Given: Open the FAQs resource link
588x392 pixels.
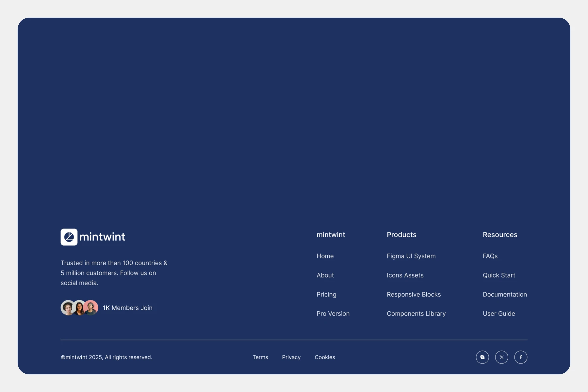Looking at the screenshot, I should click(490, 256).
